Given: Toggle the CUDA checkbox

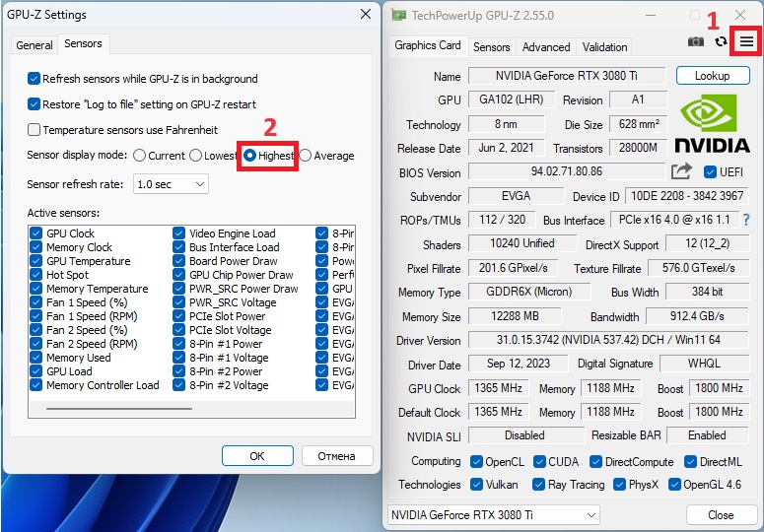Looking at the screenshot, I should (539, 461).
